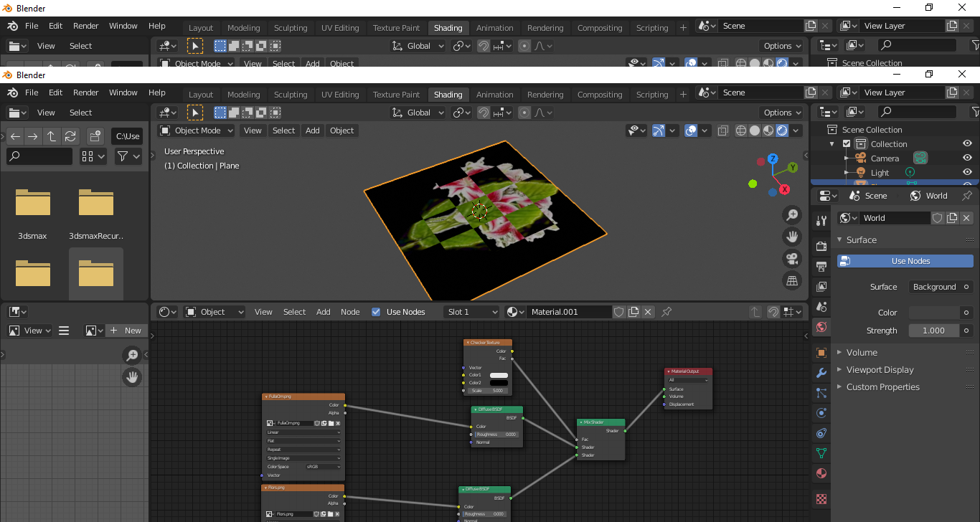Hide the Light in outliner
Image resolution: width=980 pixels, height=522 pixels.
(967, 173)
